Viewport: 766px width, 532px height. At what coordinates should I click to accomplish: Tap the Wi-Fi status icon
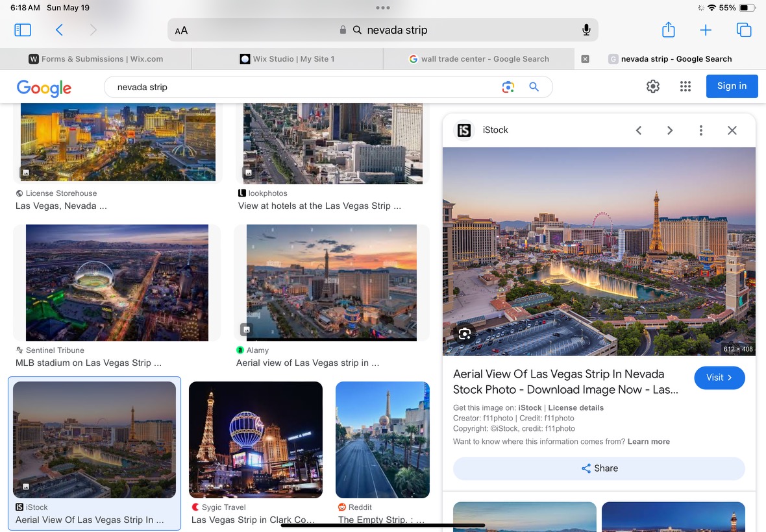[x=711, y=7]
